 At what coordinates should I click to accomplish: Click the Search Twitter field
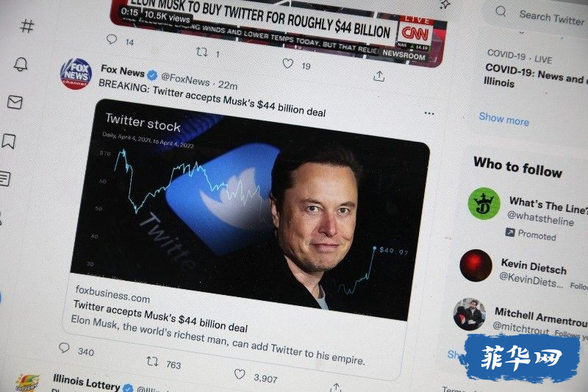[x=540, y=15]
